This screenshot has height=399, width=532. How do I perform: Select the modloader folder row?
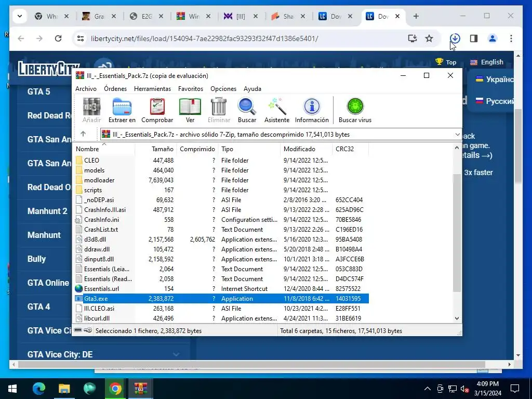[221, 180]
